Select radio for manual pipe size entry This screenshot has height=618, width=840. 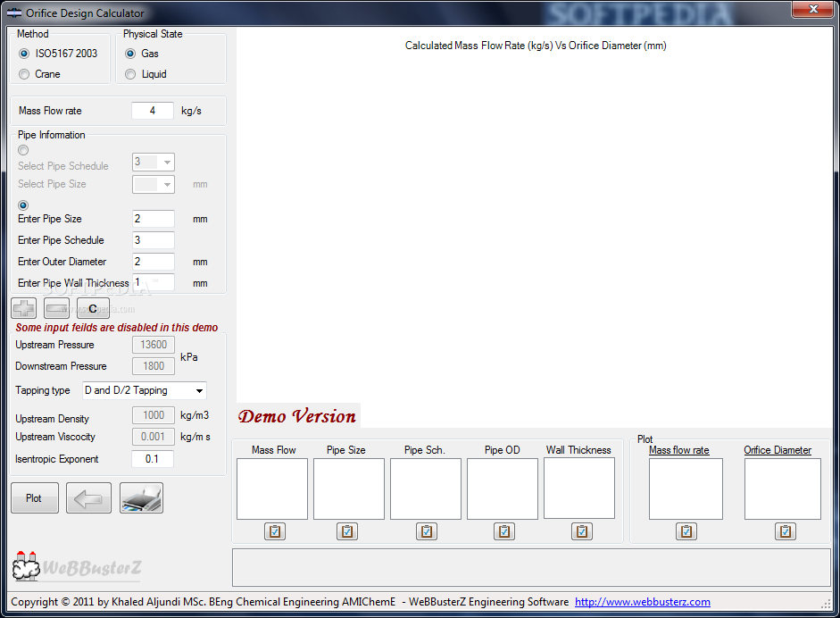(23, 205)
